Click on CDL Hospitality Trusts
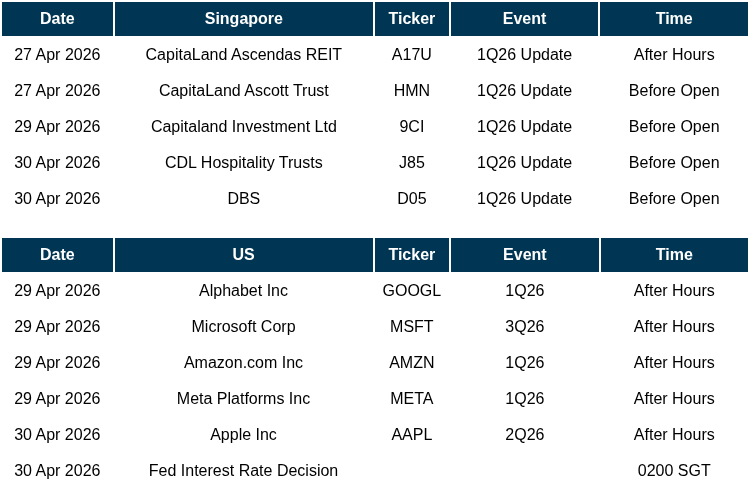Image resolution: width=750 pixels, height=490 pixels. click(x=243, y=163)
